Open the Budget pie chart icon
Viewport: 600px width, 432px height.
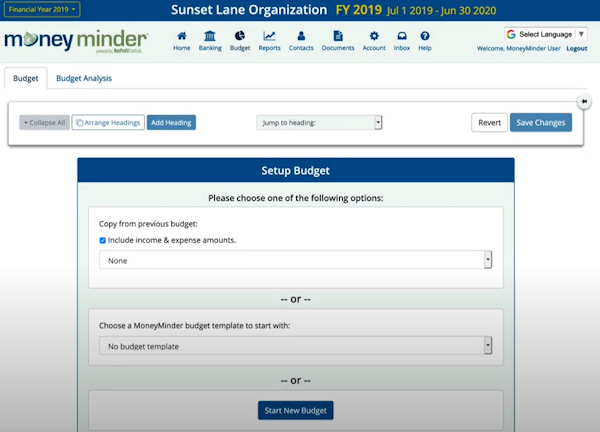click(x=240, y=36)
